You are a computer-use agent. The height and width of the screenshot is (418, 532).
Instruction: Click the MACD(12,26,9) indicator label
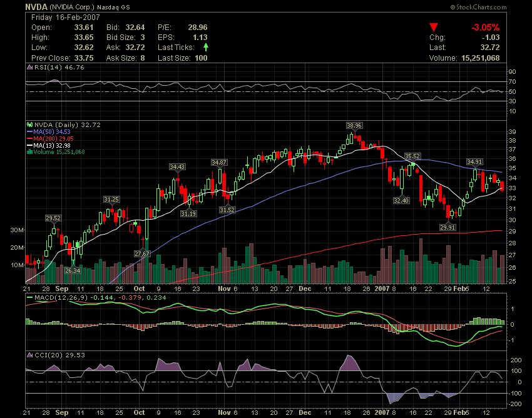tap(61, 298)
